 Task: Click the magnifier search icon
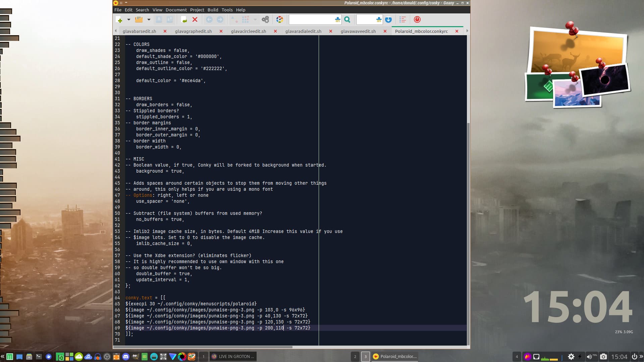(x=347, y=20)
